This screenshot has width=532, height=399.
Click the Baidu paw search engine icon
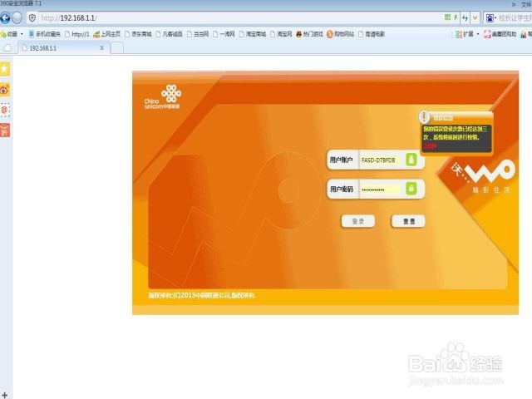pos(490,17)
